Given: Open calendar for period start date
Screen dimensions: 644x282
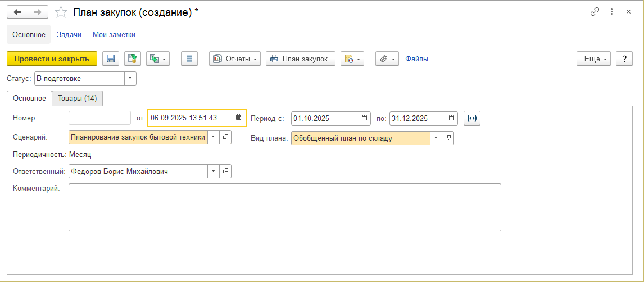Looking at the screenshot, I should [x=364, y=118].
